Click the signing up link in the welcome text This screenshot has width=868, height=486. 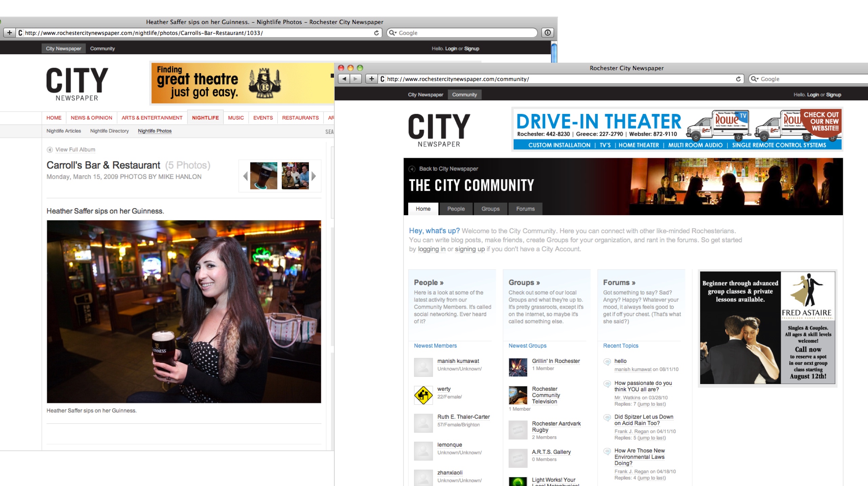470,249
